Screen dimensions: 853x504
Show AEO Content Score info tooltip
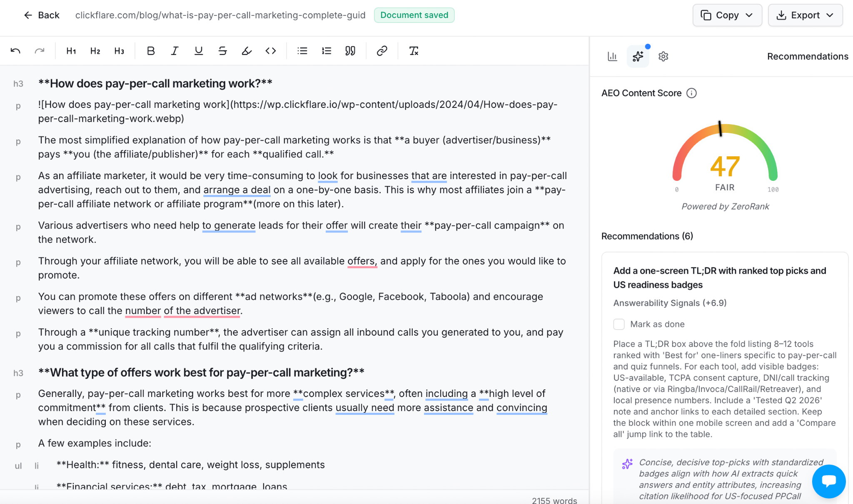tap(691, 93)
